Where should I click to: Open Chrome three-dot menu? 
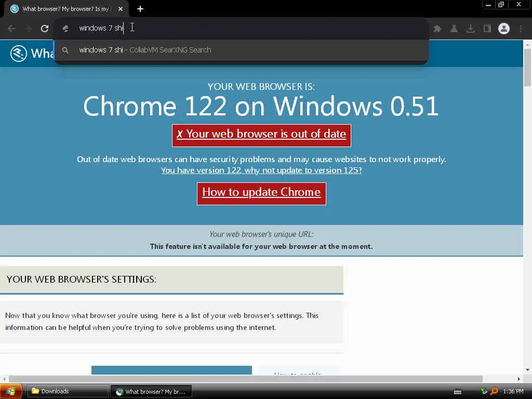coord(521,29)
